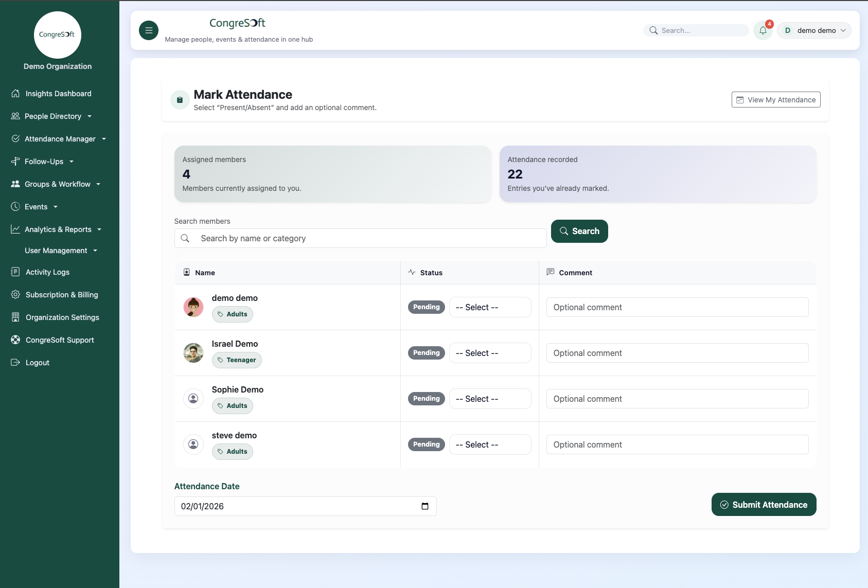Open status dropdown for Israel Demo
This screenshot has width=868, height=588.
click(x=490, y=353)
